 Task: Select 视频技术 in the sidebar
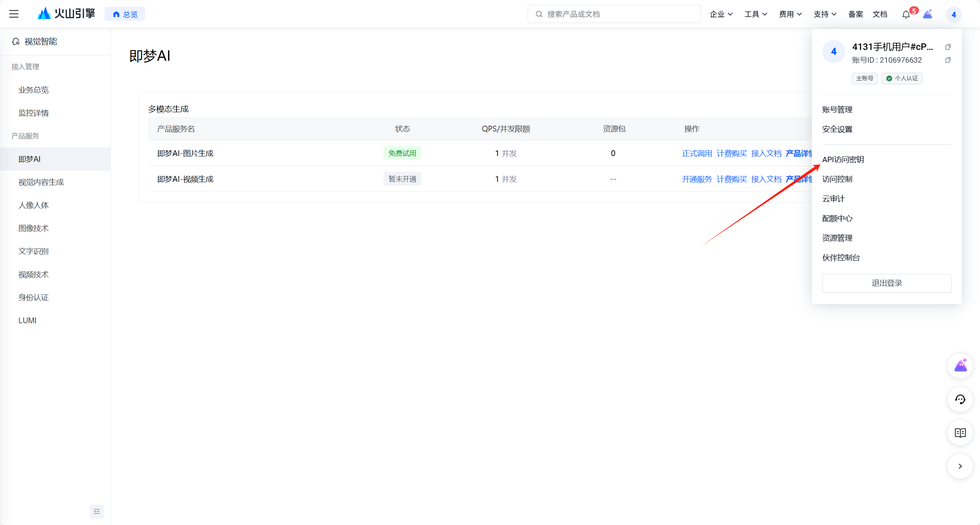(x=33, y=274)
